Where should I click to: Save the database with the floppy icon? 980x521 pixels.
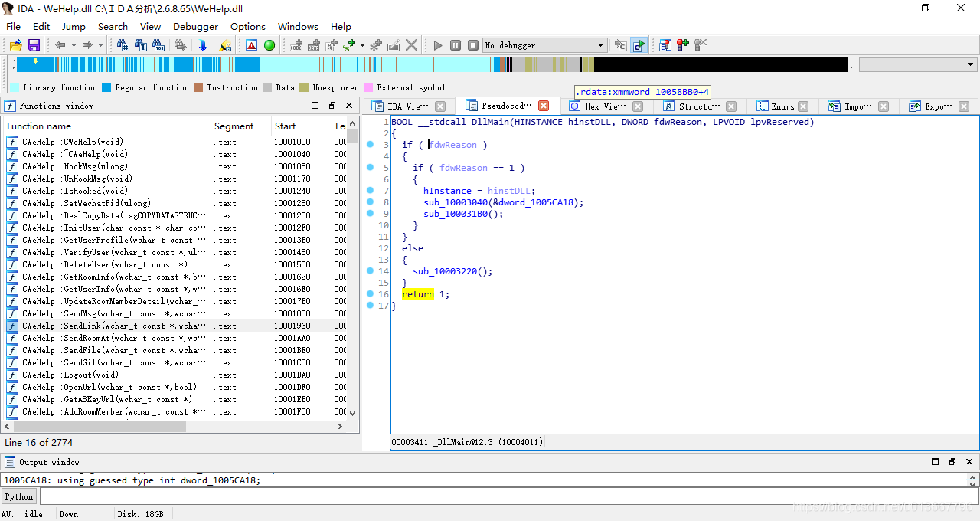[34, 45]
